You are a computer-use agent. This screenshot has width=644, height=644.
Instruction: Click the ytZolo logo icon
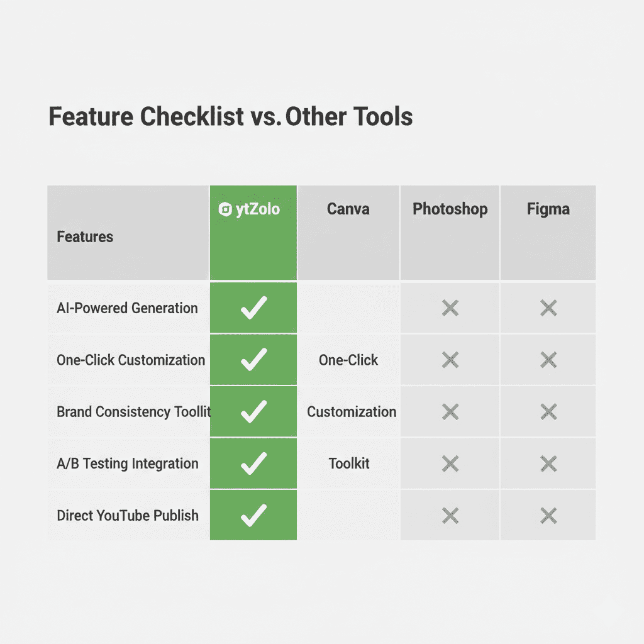225,210
